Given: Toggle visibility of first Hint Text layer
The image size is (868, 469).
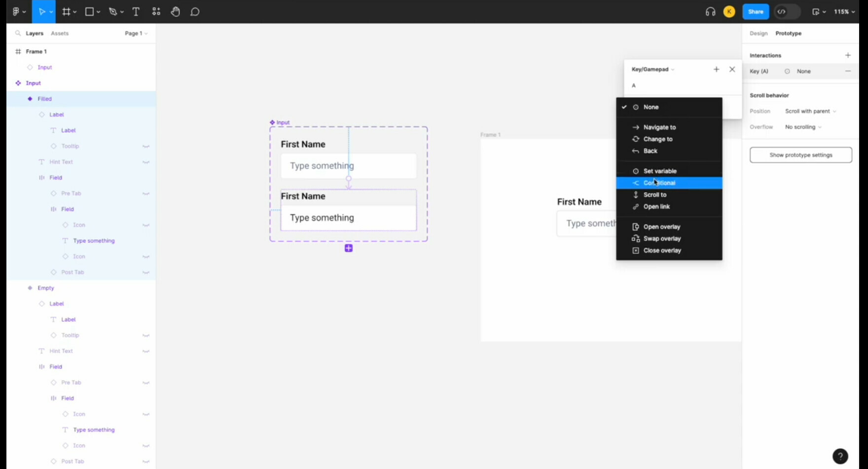Looking at the screenshot, I should tap(146, 162).
